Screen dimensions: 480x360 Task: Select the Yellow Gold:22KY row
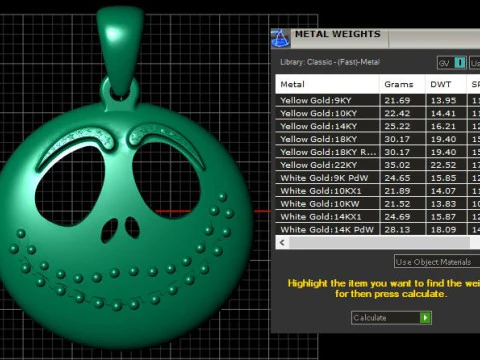click(378, 165)
